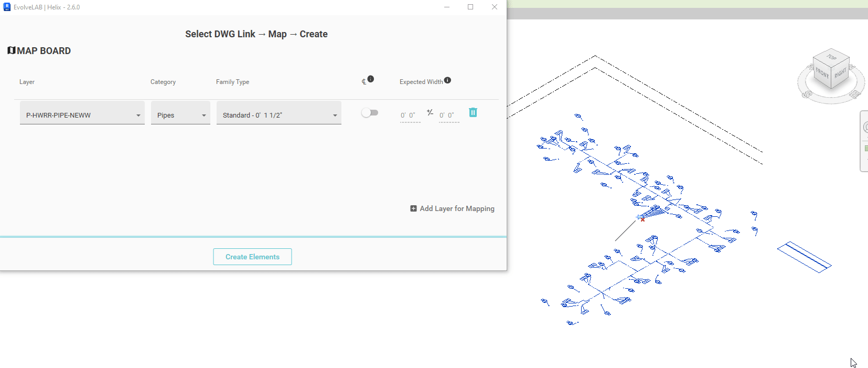Close the EvolveLAB Helix window

pyautogui.click(x=494, y=7)
